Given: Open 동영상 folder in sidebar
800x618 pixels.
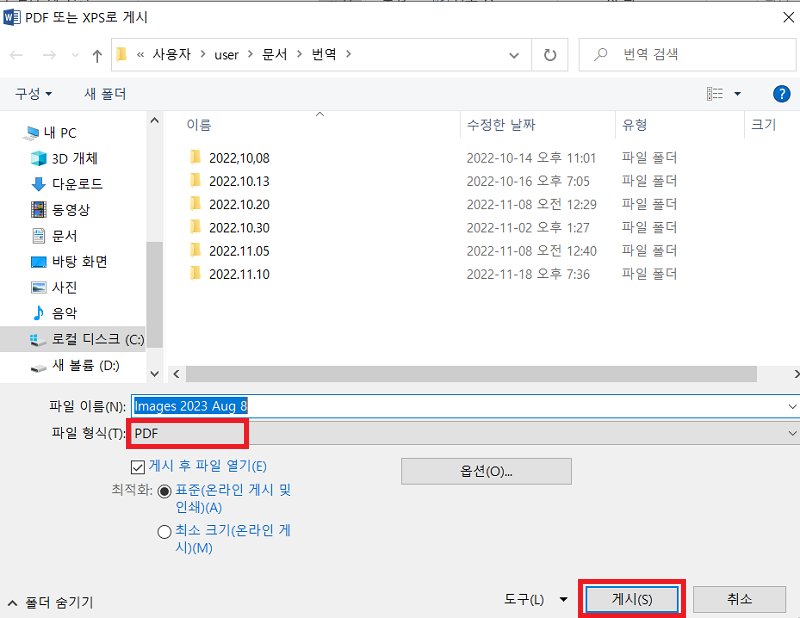Looking at the screenshot, I should (70, 210).
